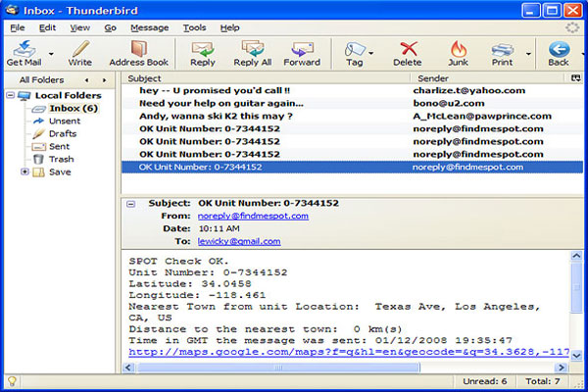Open the column picker icon
The width and height of the screenshot is (588, 392).
pos(575,78)
